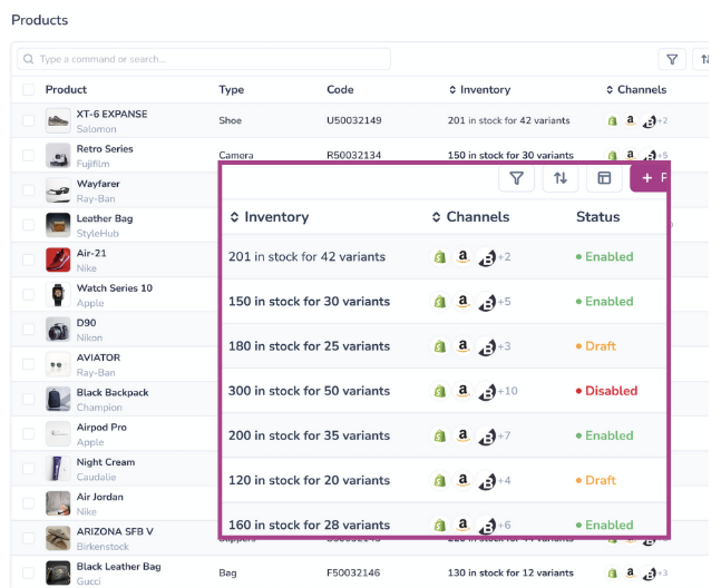Click the Type column header
The height and width of the screenshot is (588, 721).
coord(231,90)
